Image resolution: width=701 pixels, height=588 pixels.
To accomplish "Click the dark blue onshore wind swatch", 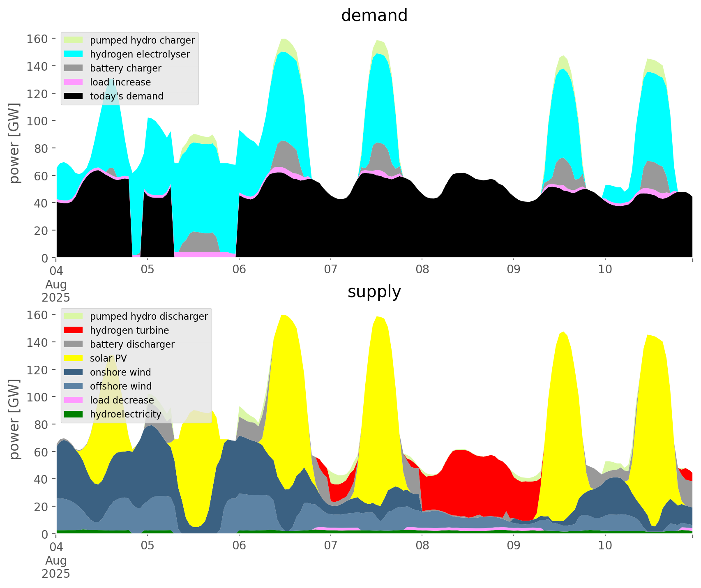I will tap(74, 372).
